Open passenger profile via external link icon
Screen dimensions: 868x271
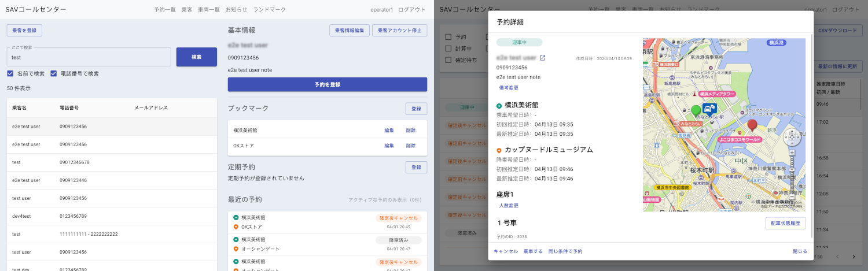point(542,58)
